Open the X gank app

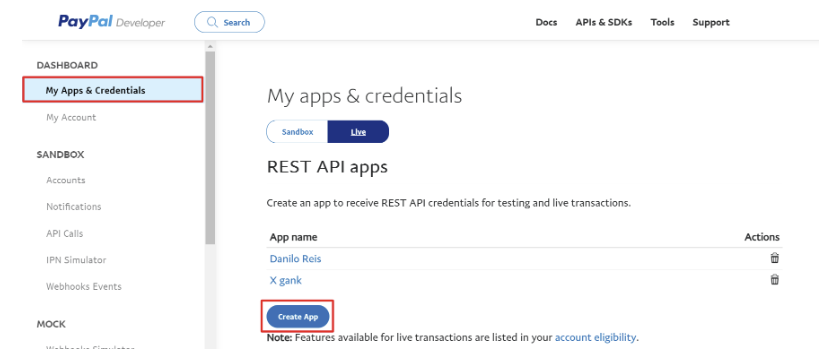click(x=286, y=281)
